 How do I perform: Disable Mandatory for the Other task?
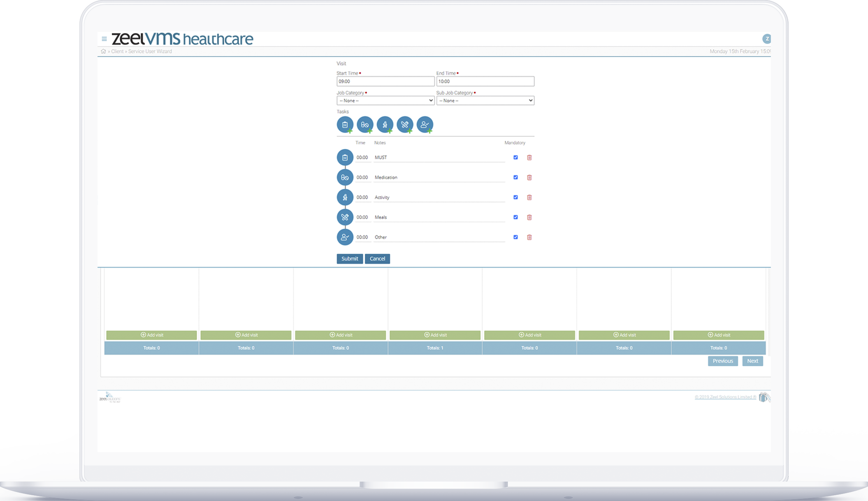coord(515,237)
